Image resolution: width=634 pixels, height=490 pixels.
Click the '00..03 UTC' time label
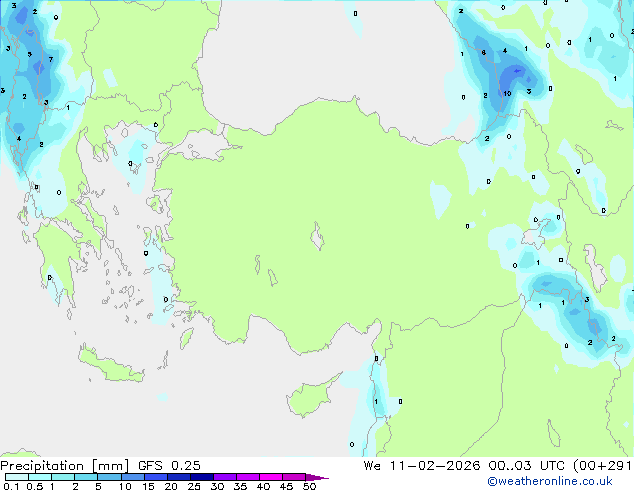point(526,465)
